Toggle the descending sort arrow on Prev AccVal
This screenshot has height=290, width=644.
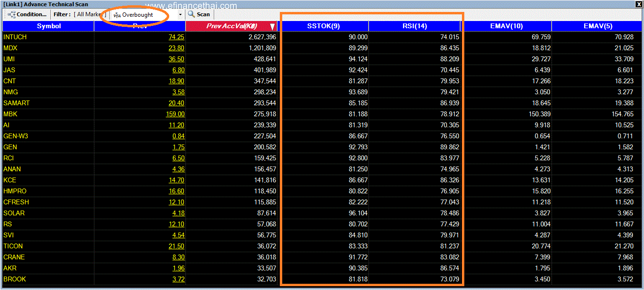pyautogui.click(x=272, y=27)
